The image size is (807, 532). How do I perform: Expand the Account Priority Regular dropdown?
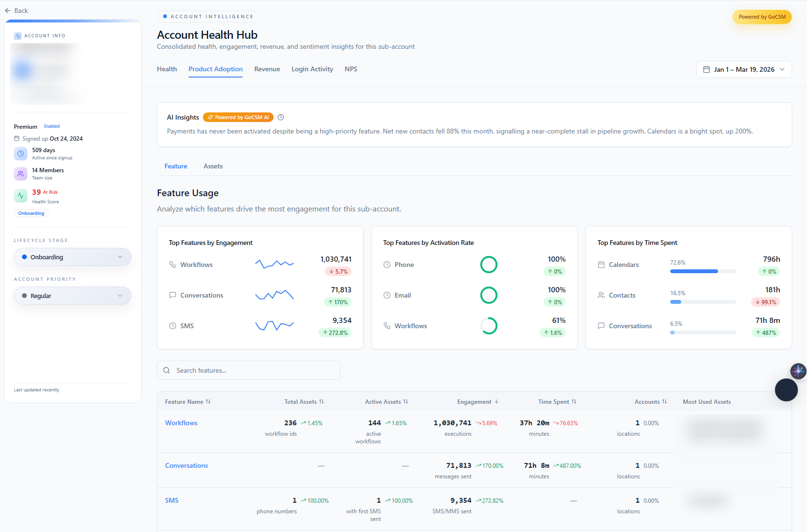pos(73,296)
